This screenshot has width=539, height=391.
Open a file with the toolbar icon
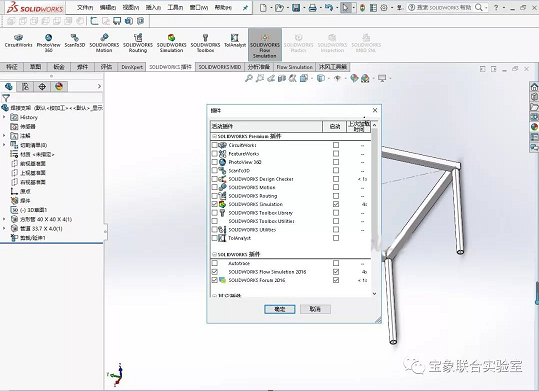click(x=279, y=8)
